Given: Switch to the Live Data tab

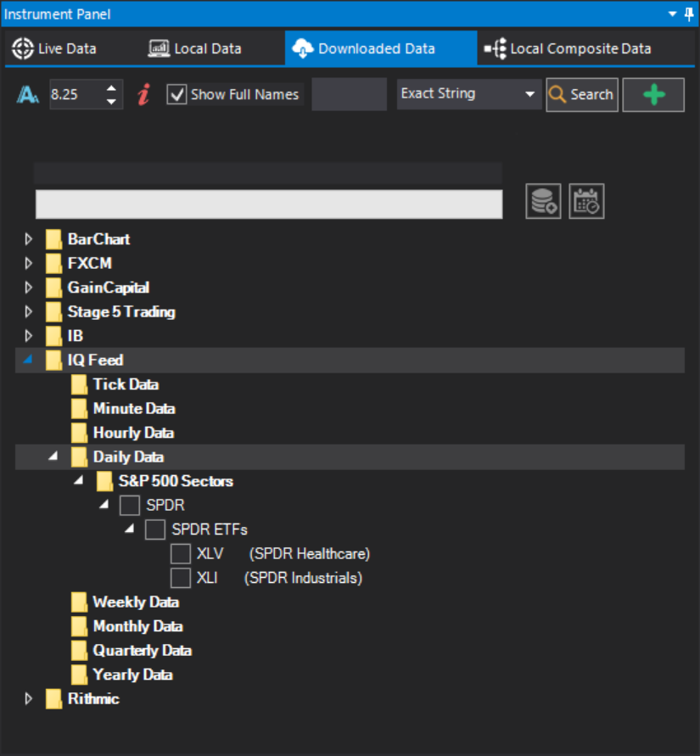Looking at the screenshot, I should pyautogui.click(x=54, y=48).
